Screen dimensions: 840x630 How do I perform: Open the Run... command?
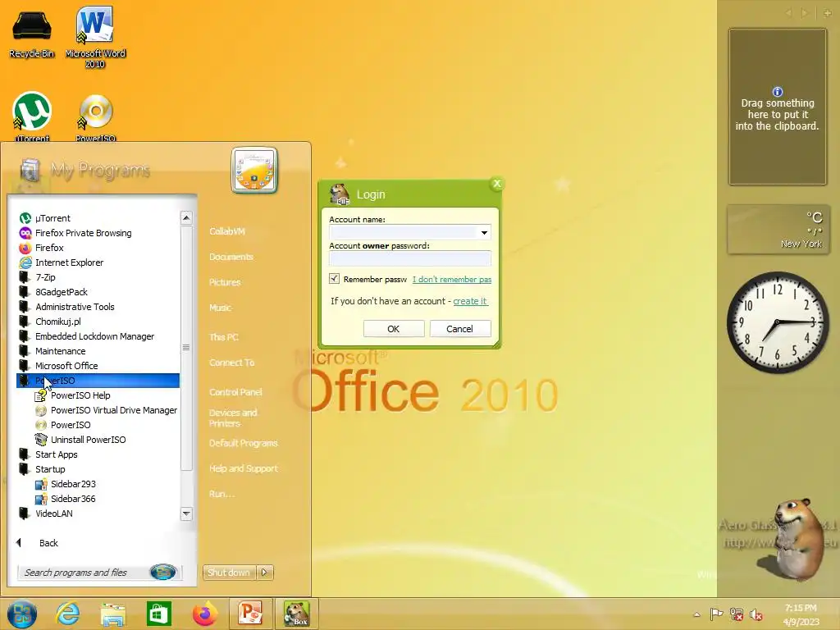click(221, 494)
